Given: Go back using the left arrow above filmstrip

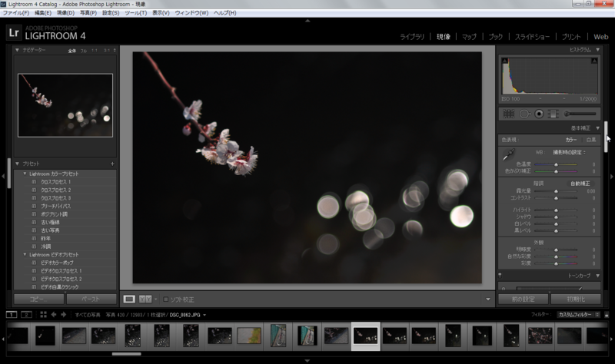Looking at the screenshot, I should click(54, 315).
